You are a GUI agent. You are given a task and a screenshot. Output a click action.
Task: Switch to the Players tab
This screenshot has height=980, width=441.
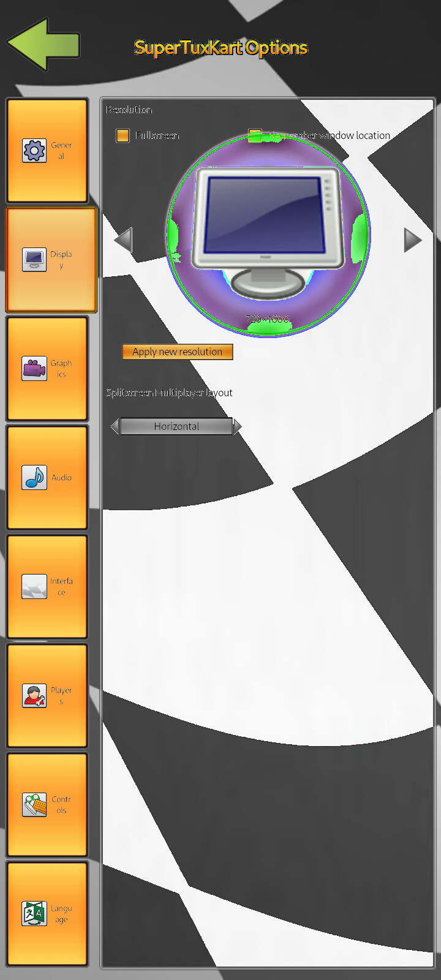(47, 696)
